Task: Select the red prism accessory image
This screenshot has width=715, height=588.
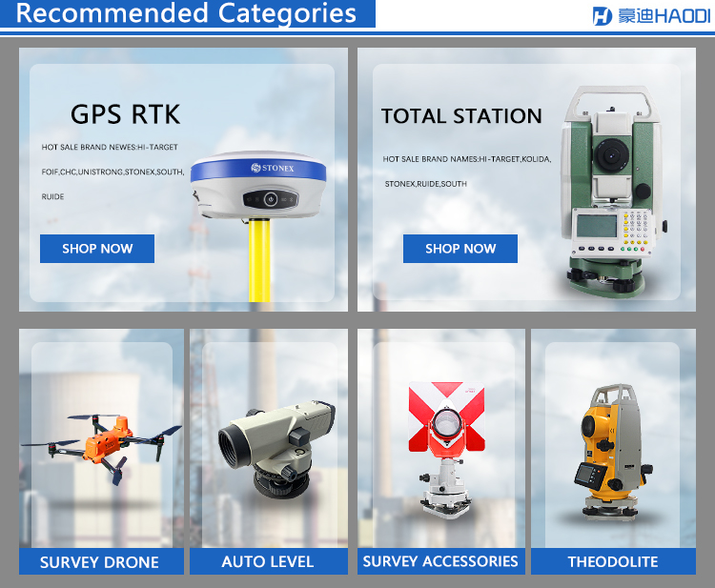Action: (446, 450)
